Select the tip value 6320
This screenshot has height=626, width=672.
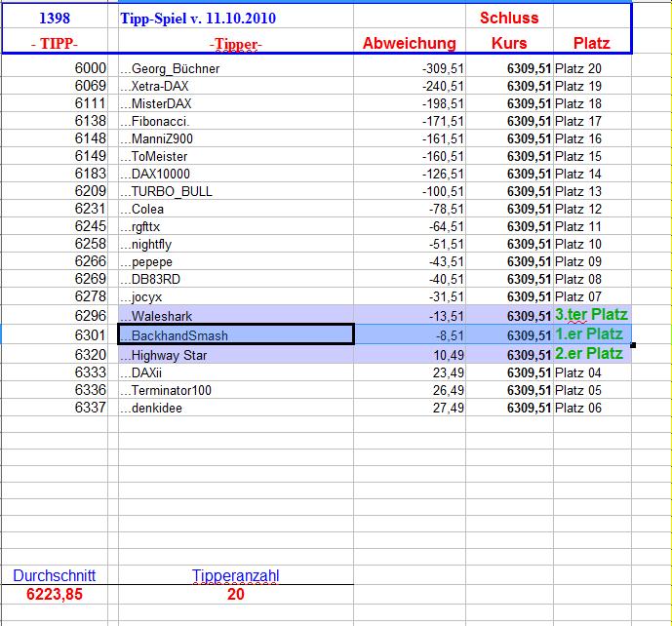[55, 354]
